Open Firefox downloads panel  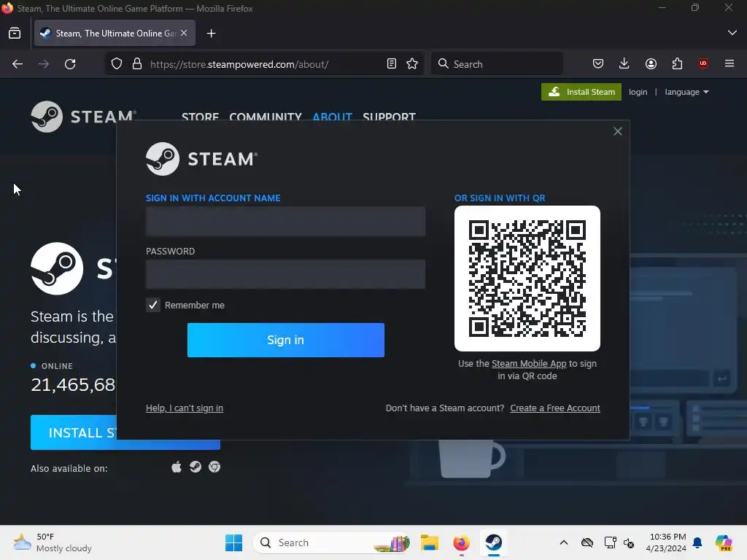click(x=624, y=64)
